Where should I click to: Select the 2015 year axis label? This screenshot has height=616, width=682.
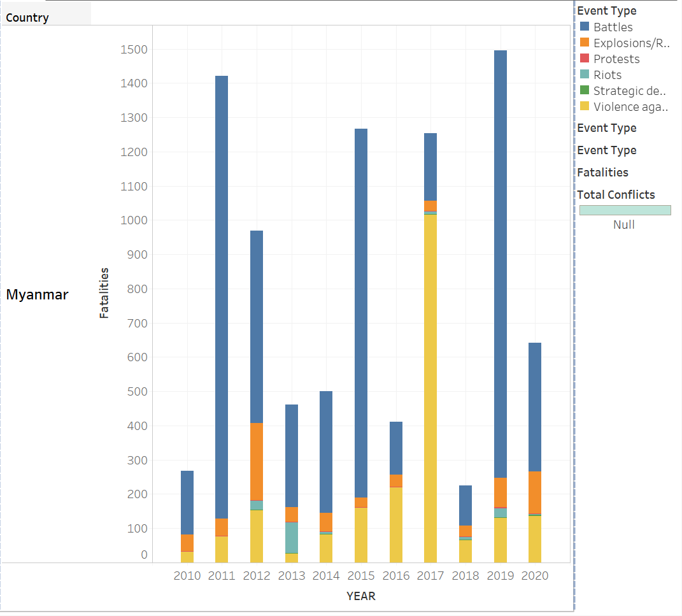tap(360, 576)
